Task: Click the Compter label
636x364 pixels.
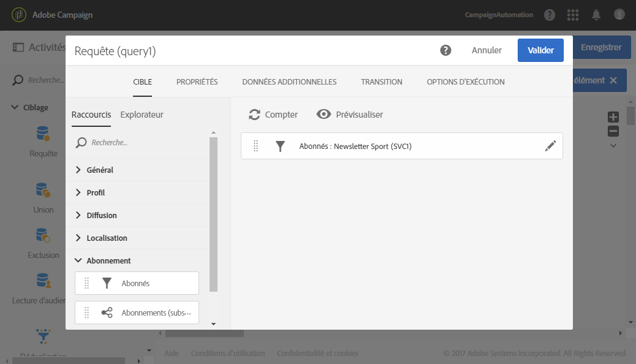Action: point(281,115)
